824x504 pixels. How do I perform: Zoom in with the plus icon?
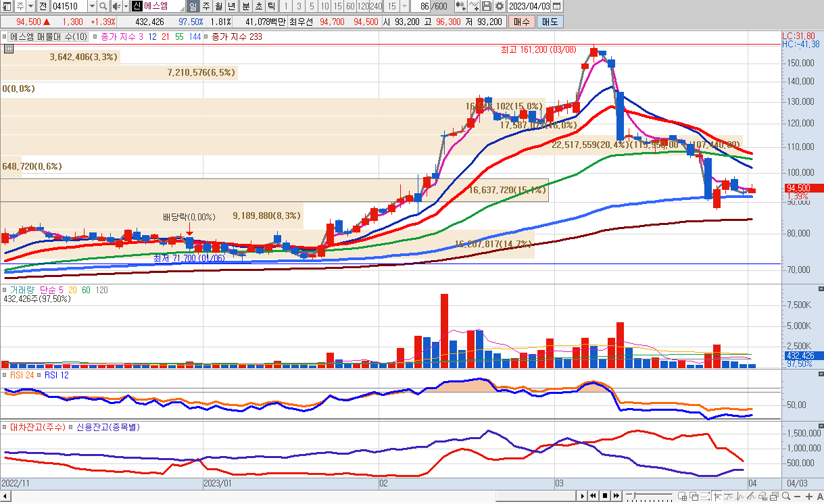coord(808,497)
